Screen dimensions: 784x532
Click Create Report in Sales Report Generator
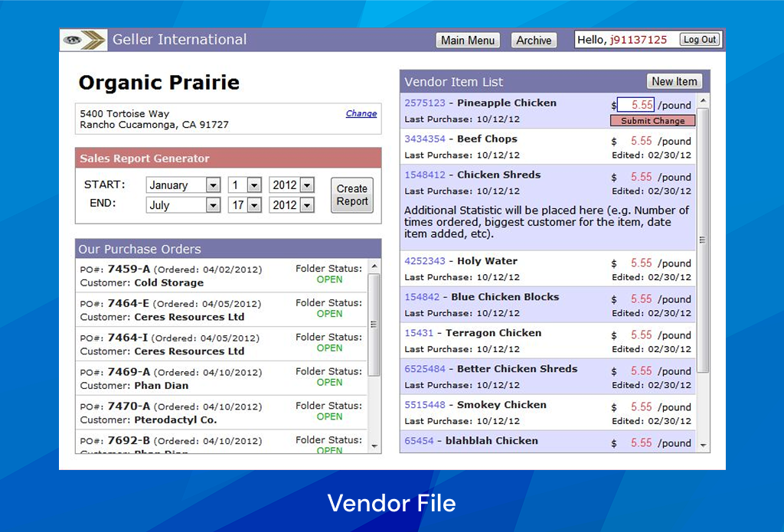point(351,195)
